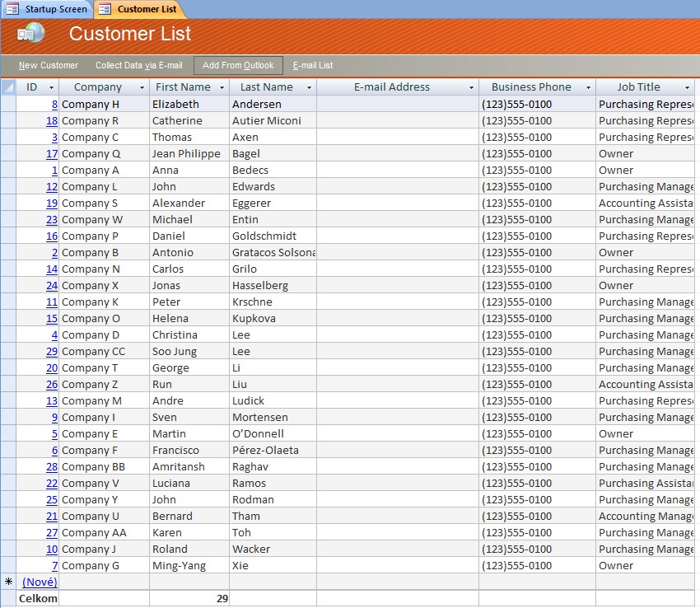Click the 'Ludick' last name cell

click(x=273, y=401)
